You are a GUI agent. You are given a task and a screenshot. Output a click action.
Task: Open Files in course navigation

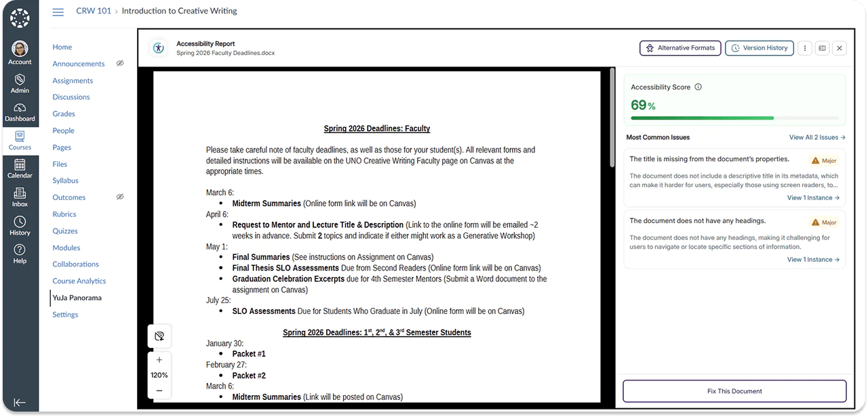coord(60,164)
